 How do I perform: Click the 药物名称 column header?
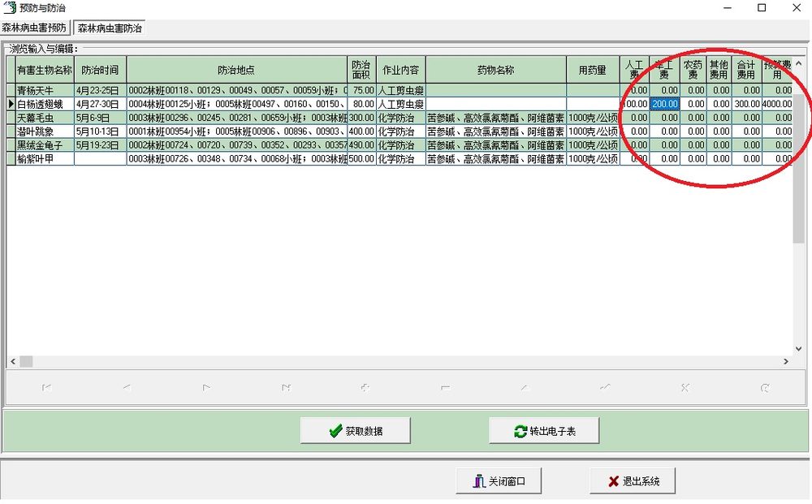pyautogui.click(x=496, y=70)
